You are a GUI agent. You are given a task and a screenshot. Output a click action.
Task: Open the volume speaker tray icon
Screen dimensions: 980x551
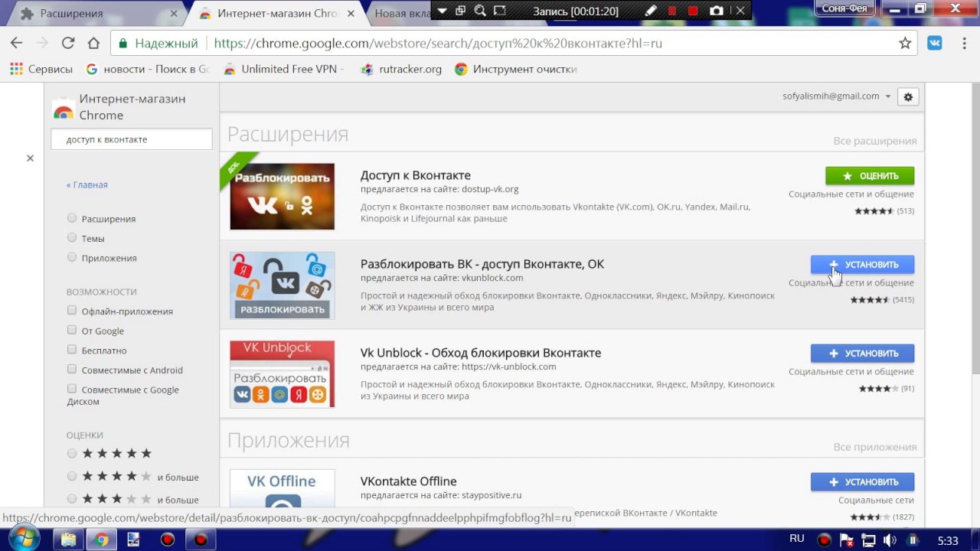coord(890,540)
